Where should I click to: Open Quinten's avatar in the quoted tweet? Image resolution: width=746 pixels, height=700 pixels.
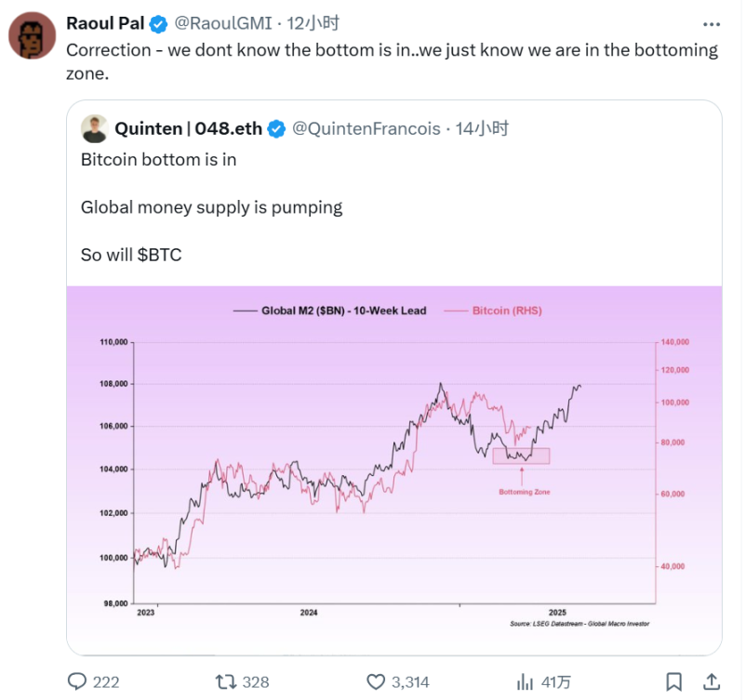pyautogui.click(x=94, y=127)
